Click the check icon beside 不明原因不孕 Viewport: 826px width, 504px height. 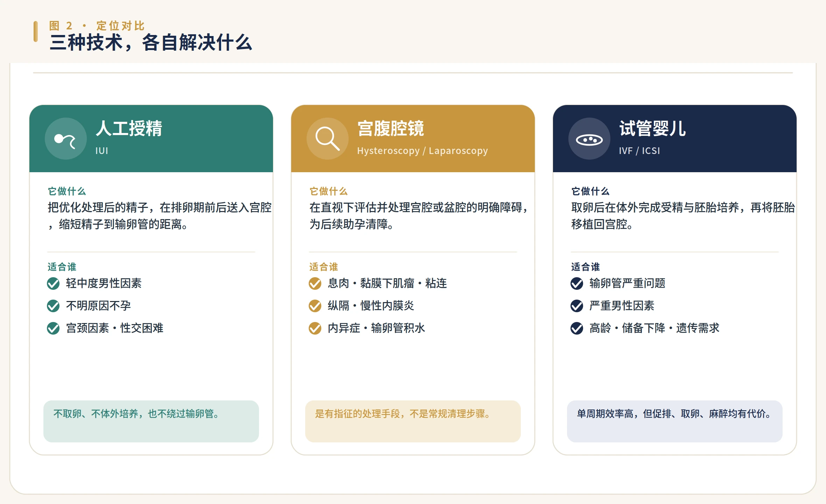[53, 306]
